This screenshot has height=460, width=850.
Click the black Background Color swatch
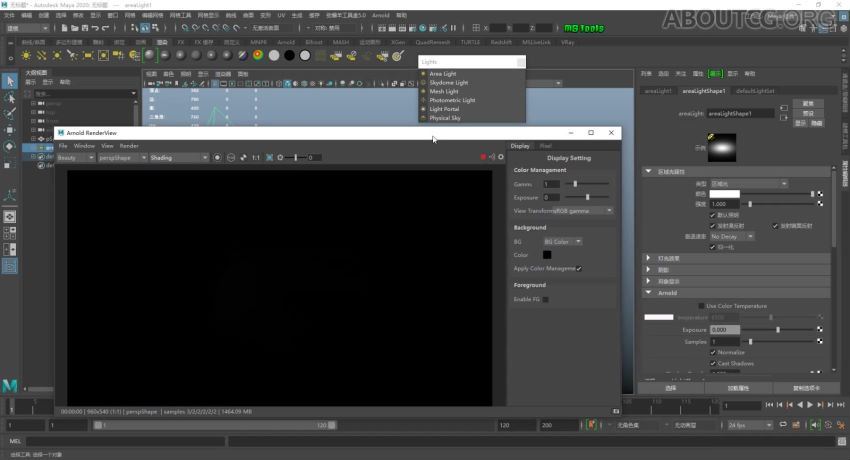click(x=547, y=255)
